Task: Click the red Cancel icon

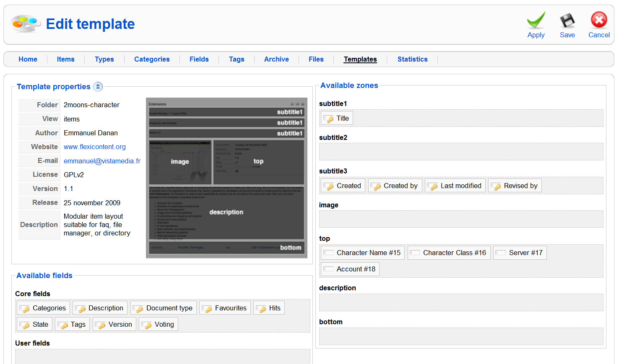Action: 599,20
